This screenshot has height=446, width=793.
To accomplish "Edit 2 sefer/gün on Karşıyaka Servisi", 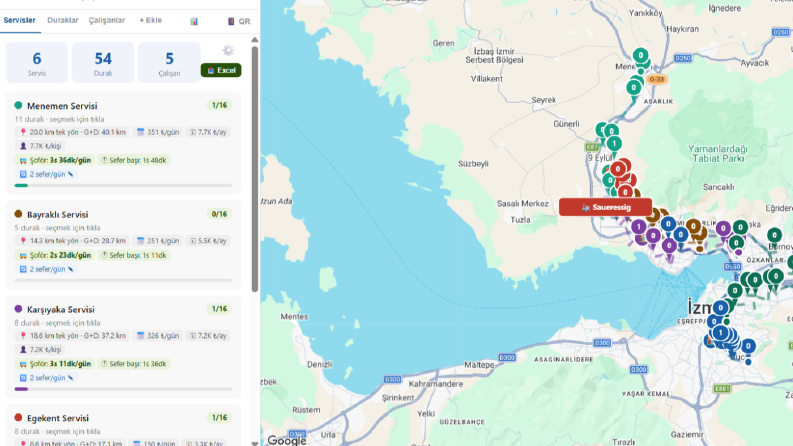I will click(46, 378).
